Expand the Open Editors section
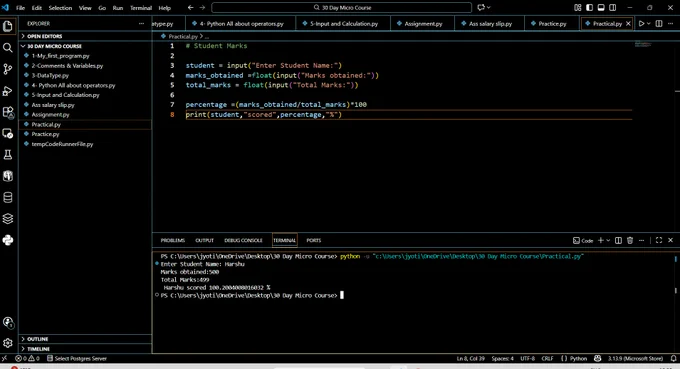Screen dimensions: 680x369 85,36
